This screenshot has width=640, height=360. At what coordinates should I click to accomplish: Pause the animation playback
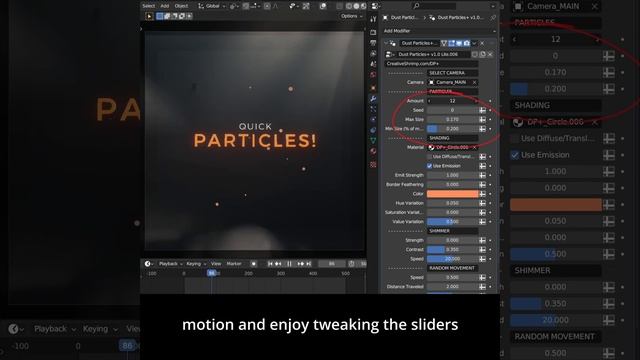click(289, 264)
